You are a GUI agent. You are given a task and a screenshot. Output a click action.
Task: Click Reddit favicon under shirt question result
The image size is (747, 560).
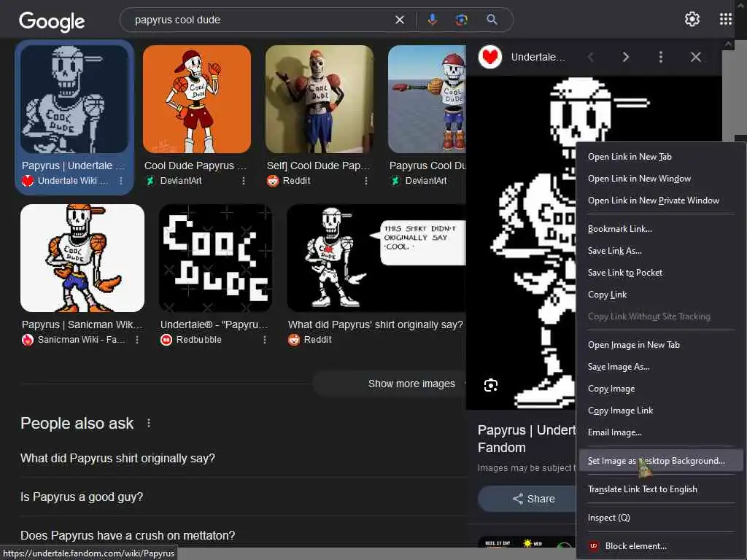pos(294,340)
